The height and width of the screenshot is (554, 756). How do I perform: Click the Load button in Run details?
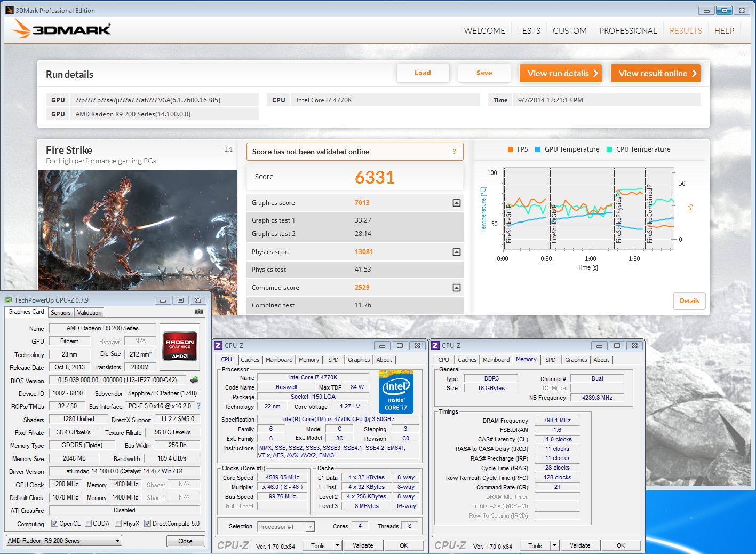423,73
